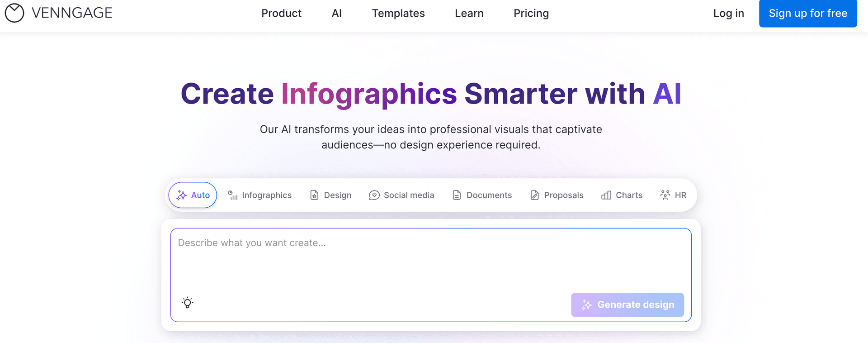
Task: Open the Learn menu
Action: click(469, 14)
